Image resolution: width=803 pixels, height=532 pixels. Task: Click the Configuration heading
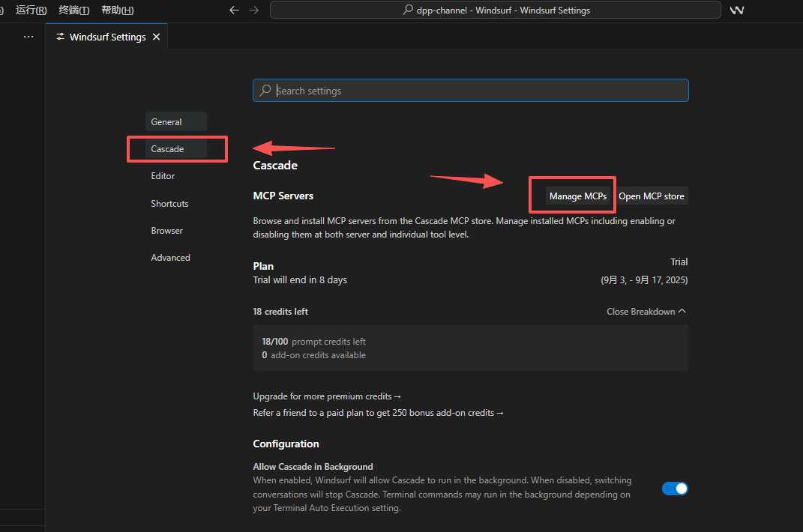coord(286,444)
